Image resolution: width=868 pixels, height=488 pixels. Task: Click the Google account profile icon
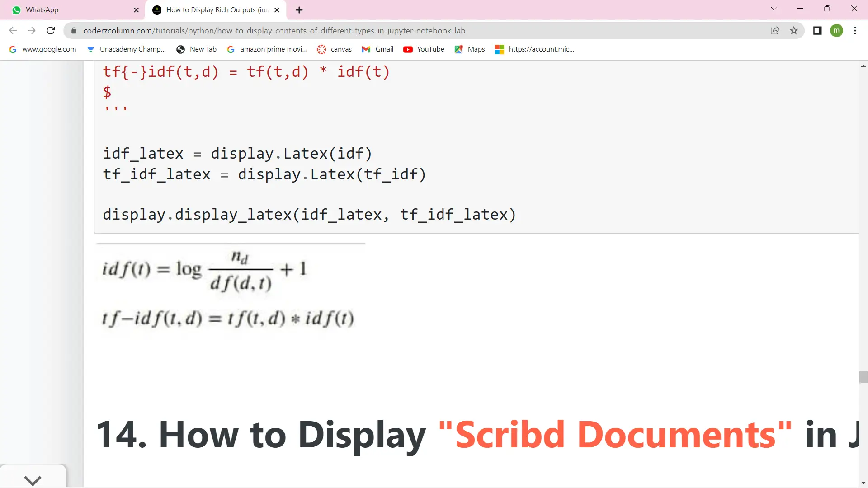point(839,30)
